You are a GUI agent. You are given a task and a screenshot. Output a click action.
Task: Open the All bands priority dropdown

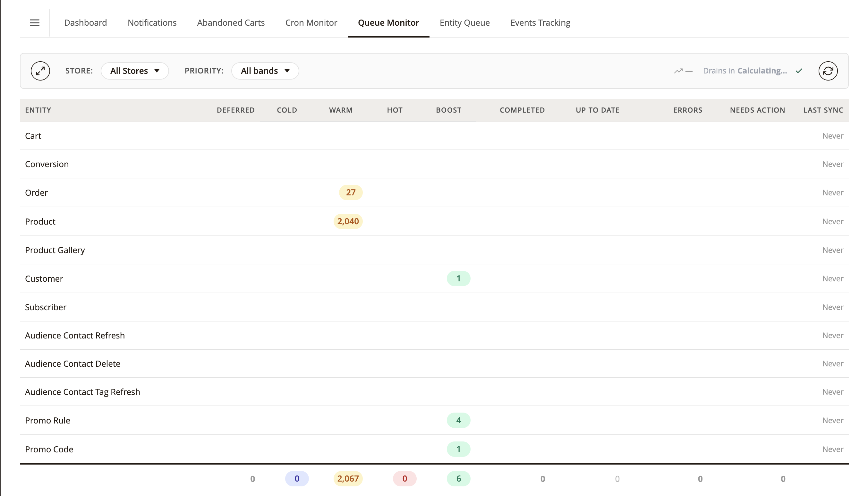[265, 71]
